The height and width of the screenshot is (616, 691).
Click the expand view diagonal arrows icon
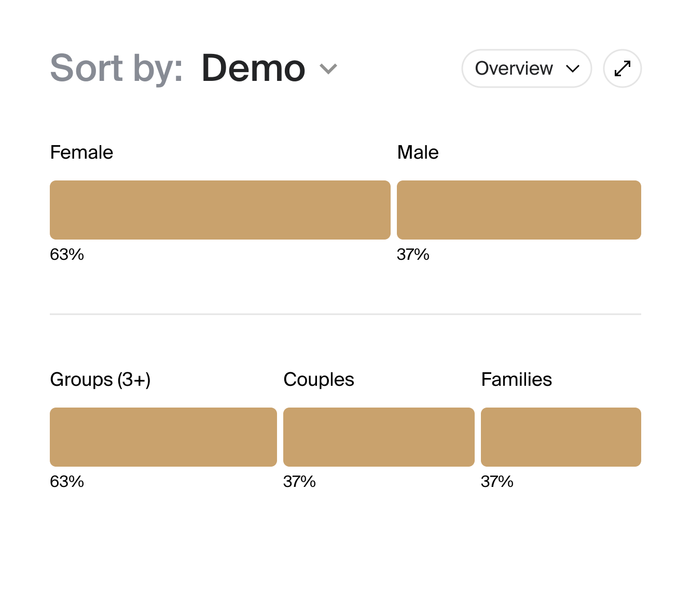621,68
